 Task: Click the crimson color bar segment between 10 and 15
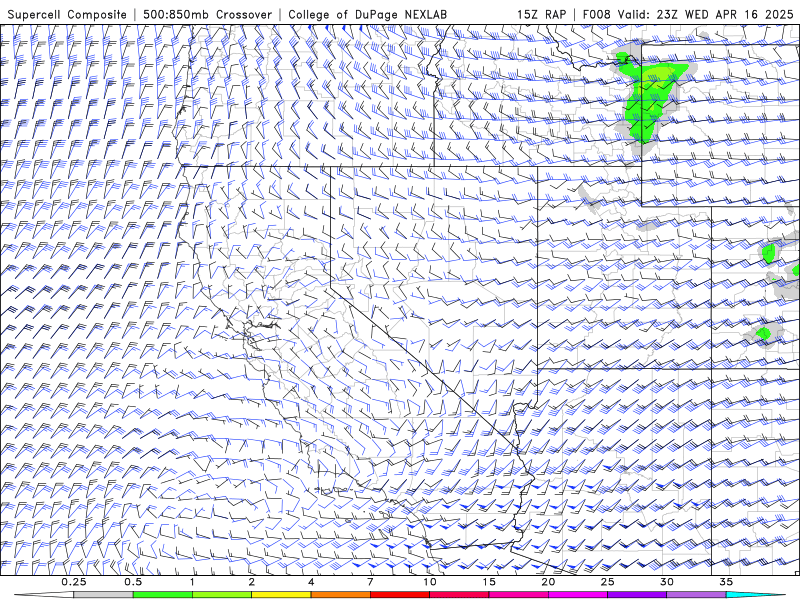[459, 595]
